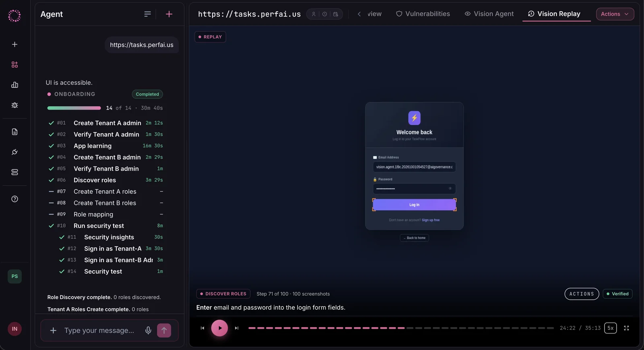644x350 pixels.
Task: Select step #01 Create Tenant A admin
Action: click(105, 123)
